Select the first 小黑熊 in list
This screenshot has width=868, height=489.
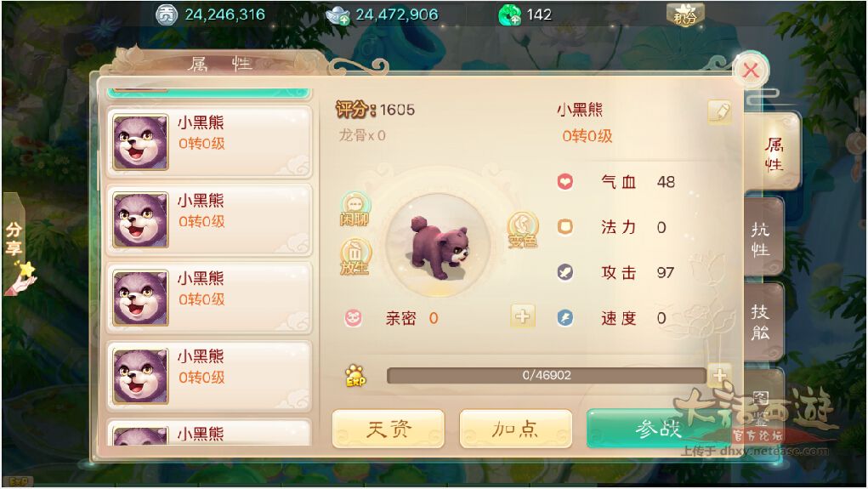click(x=208, y=142)
